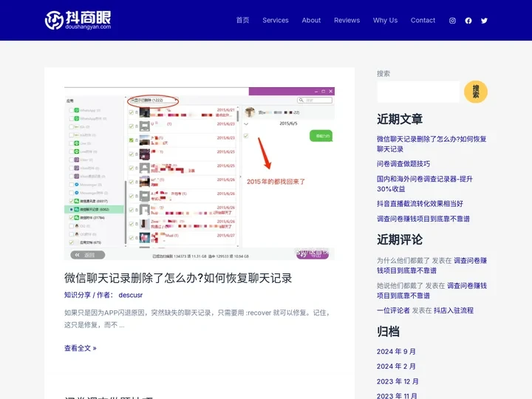Open the 知识分享 category link
Image resolution: width=532 pixels, height=399 pixels.
coord(78,295)
